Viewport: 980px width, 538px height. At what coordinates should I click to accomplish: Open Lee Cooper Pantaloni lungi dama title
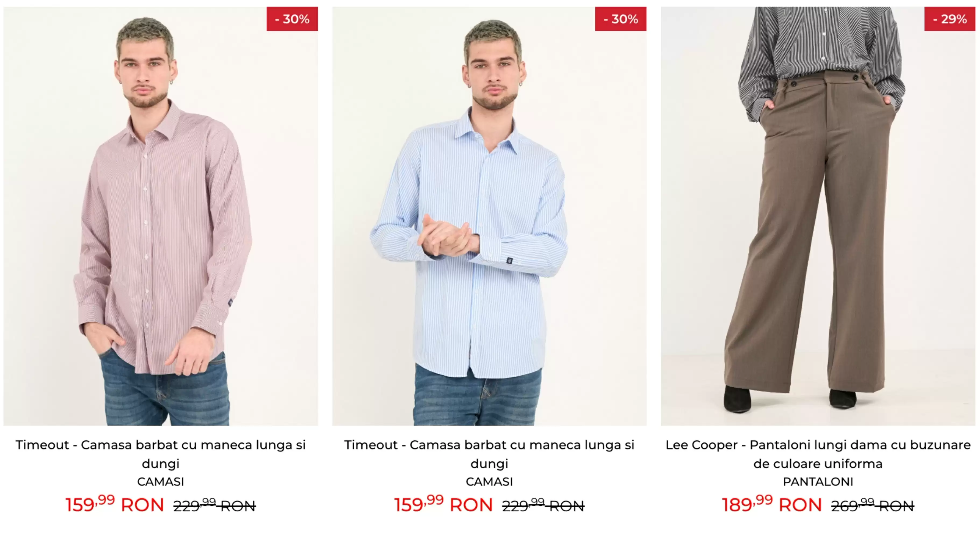tap(818, 454)
